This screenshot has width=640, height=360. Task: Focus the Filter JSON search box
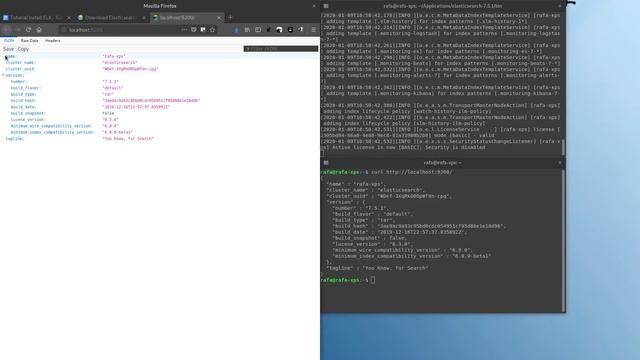[x=281, y=49]
